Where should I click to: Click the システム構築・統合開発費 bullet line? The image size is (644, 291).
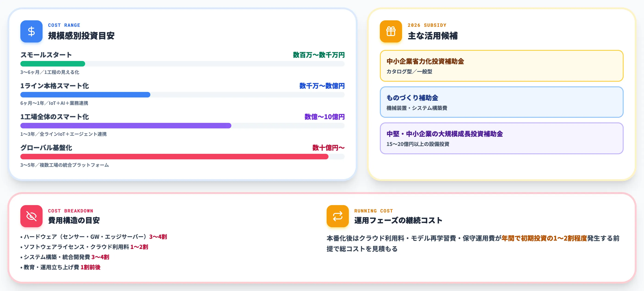click(x=65, y=257)
